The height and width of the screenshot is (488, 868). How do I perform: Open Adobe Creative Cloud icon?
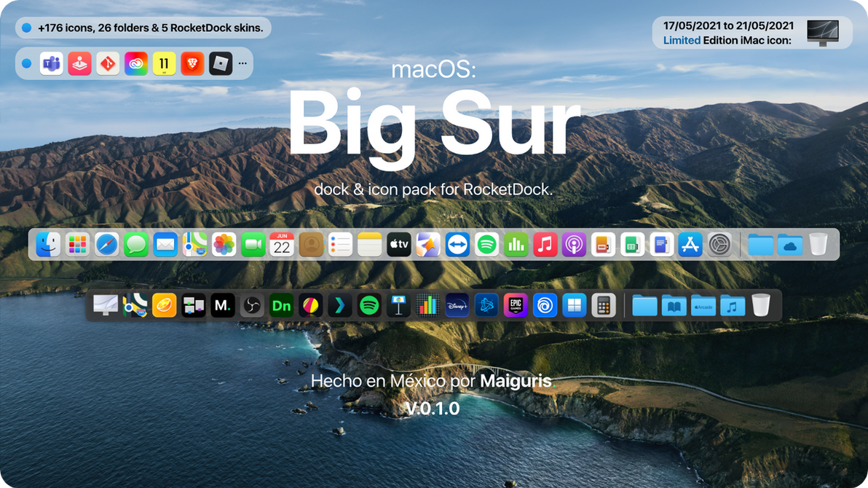coord(136,63)
